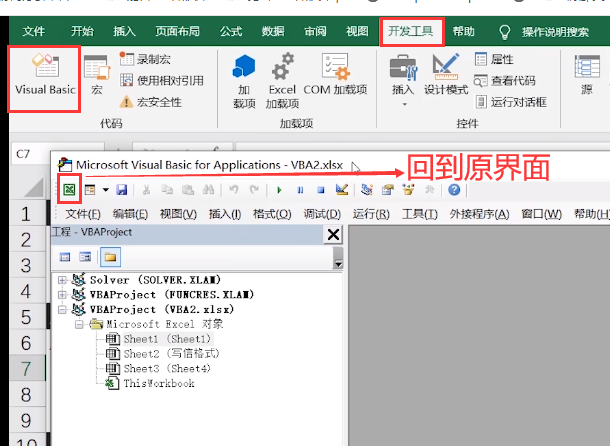Switch to the 插入 ribbon tab
This screenshot has height=446, width=610.
click(124, 31)
